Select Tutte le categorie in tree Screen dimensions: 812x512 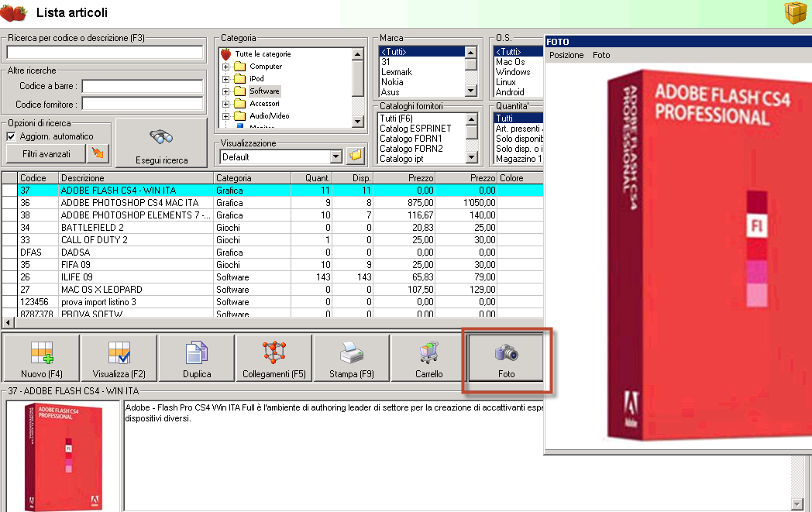(263, 54)
